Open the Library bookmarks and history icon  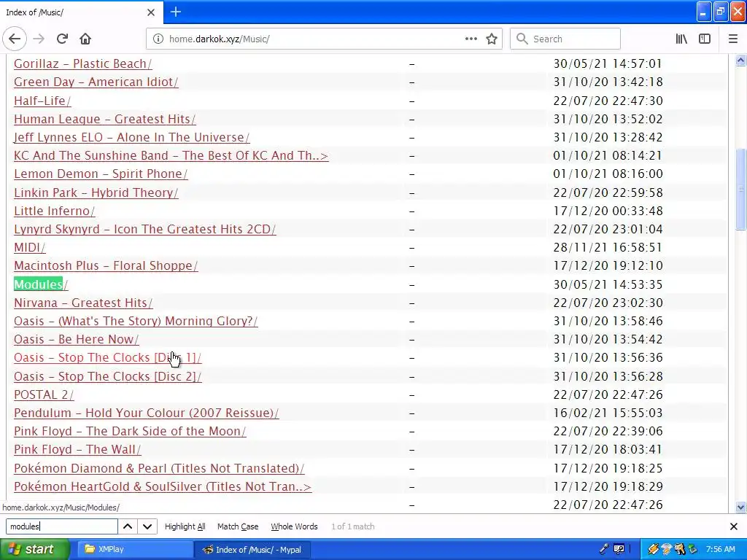pos(681,39)
